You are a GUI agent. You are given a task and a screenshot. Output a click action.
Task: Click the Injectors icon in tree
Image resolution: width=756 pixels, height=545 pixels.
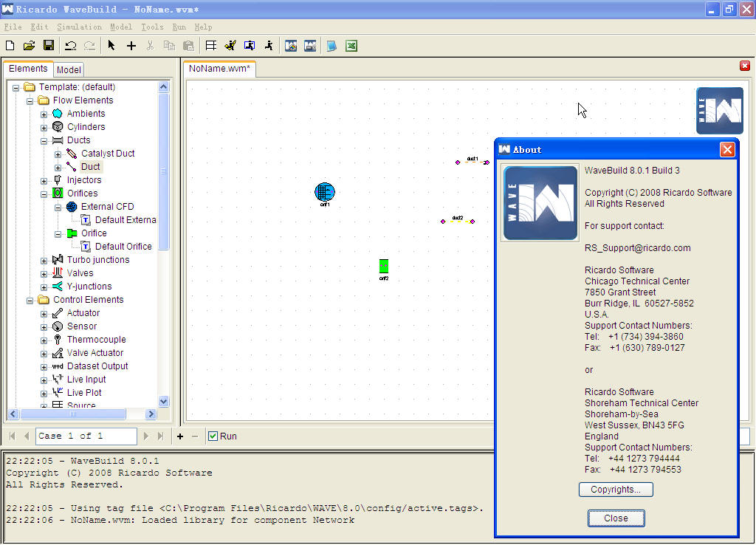[58, 180]
